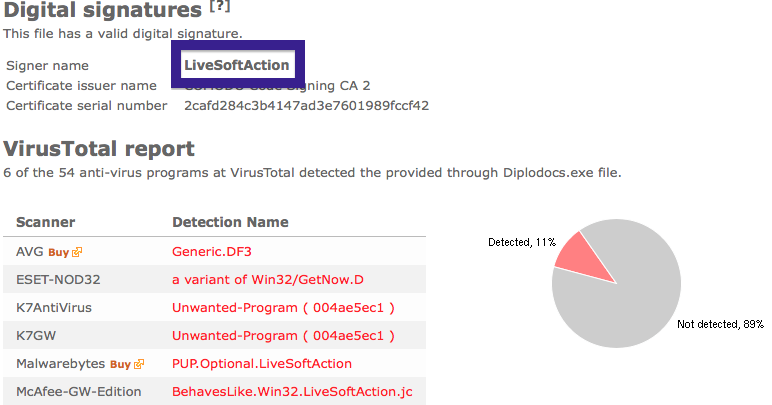Click the McAfee-GW-Edition scanner name

pos(79,392)
